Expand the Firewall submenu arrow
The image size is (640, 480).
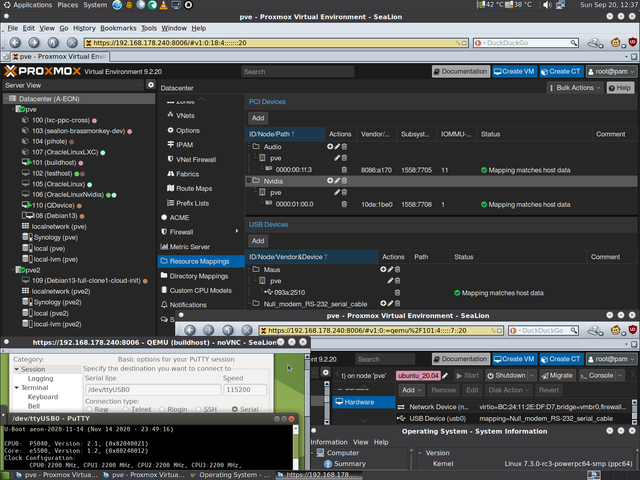click(x=237, y=231)
